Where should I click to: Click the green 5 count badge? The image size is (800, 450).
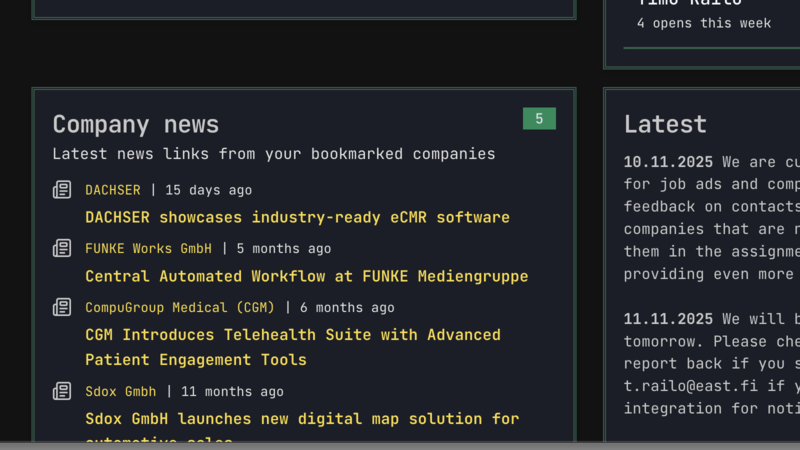pyautogui.click(x=539, y=118)
